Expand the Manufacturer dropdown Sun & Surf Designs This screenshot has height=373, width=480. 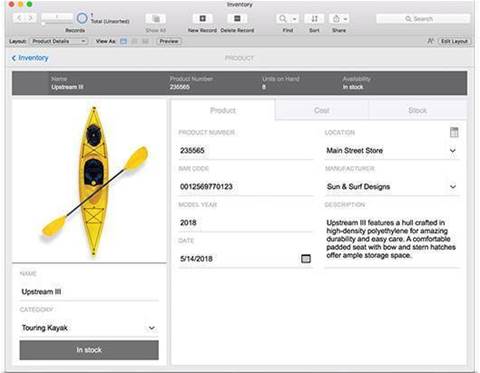click(452, 187)
